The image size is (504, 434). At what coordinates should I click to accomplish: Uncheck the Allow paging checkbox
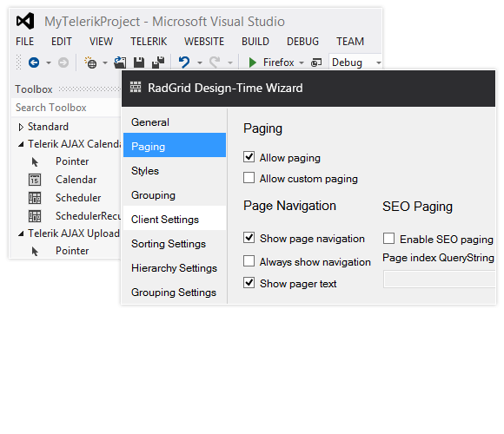(x=249, y=157)
